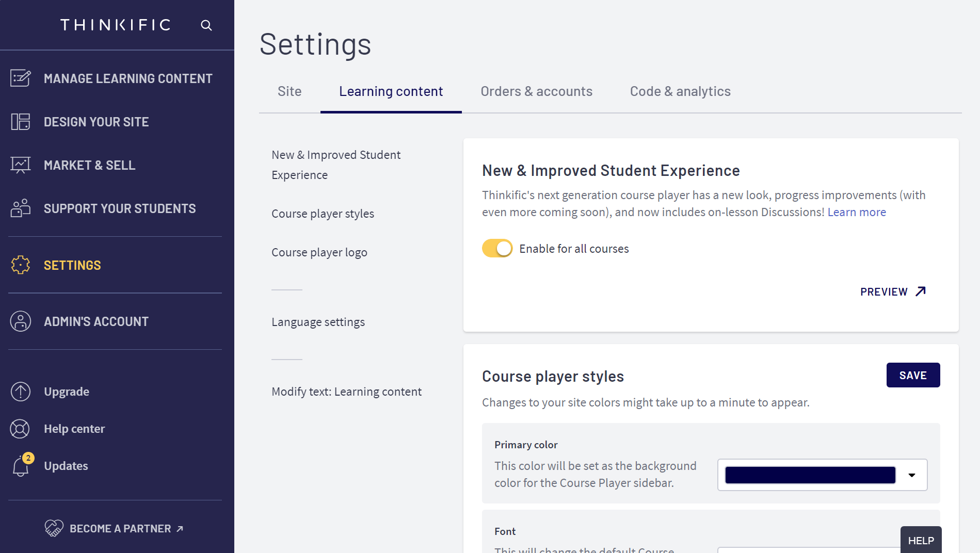Open Design Your Site menu
This screenshot has width=980, height=553.
97,122
